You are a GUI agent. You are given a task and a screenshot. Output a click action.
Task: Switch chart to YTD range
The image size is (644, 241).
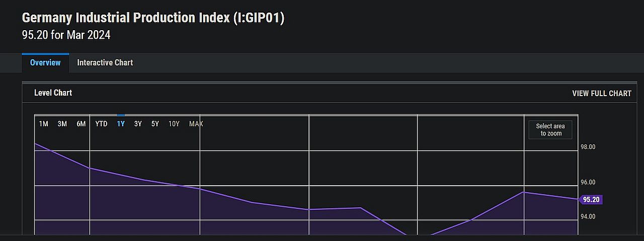coord(101,124)
